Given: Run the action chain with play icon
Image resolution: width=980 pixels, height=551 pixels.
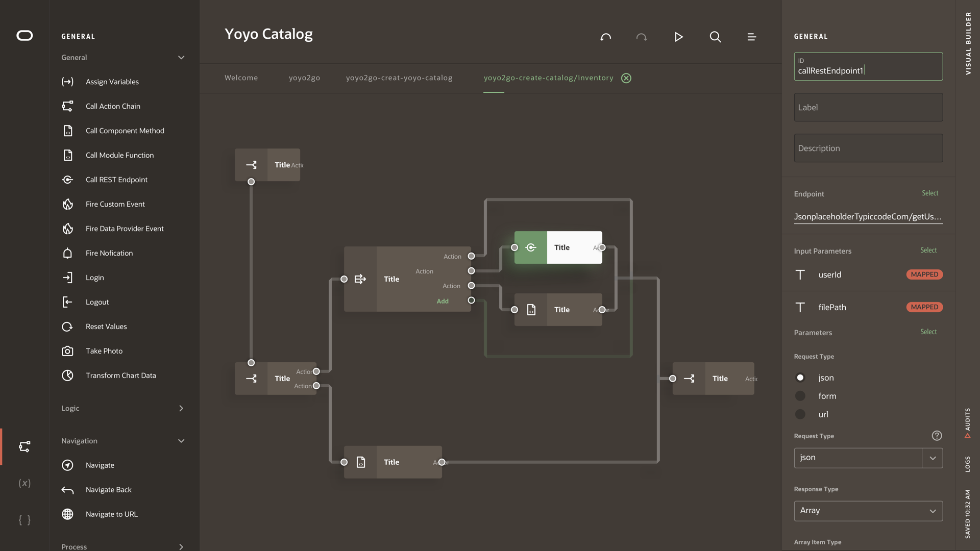Looking at the screenshot, I should (x=678, y=37).
